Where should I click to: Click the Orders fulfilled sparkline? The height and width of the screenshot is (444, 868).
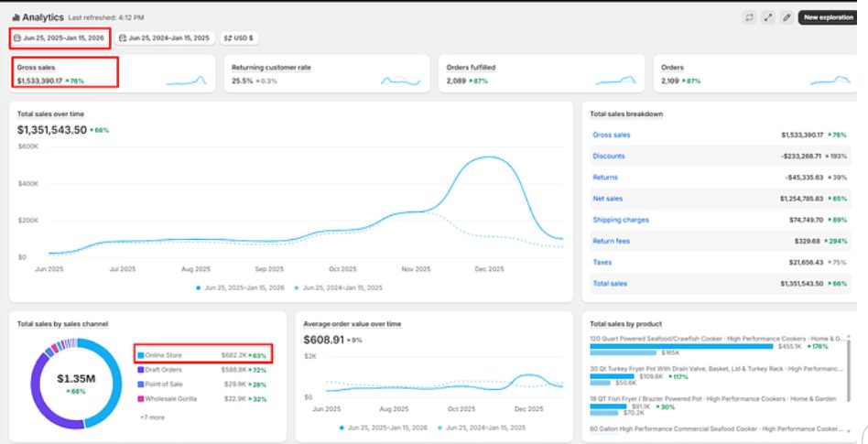[615, 81]
